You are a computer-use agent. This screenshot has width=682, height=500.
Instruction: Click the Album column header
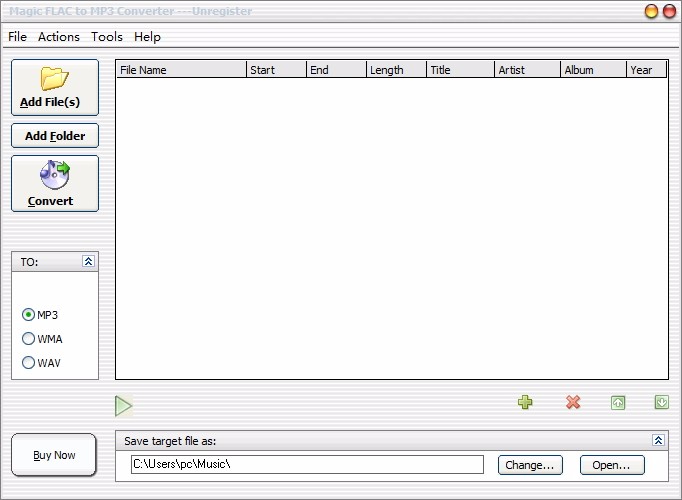point(594,70)
